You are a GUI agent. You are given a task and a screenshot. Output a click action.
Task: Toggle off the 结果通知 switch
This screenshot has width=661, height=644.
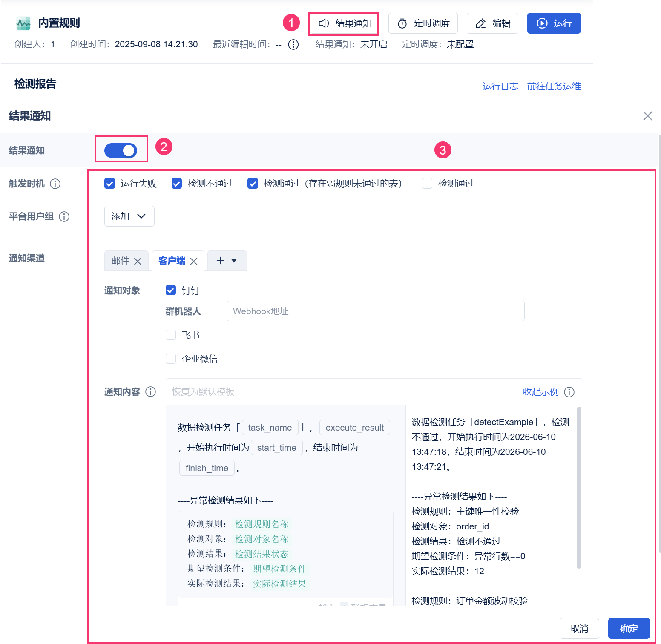tap(121, 150)
